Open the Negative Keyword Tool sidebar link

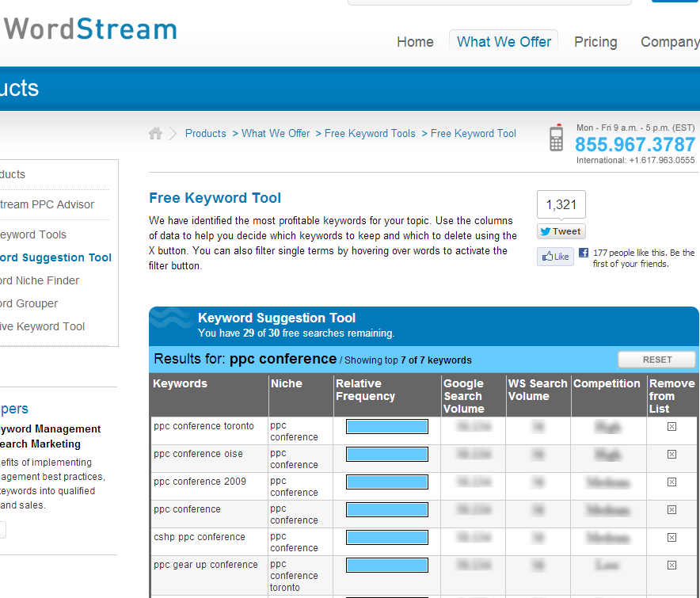42,326
